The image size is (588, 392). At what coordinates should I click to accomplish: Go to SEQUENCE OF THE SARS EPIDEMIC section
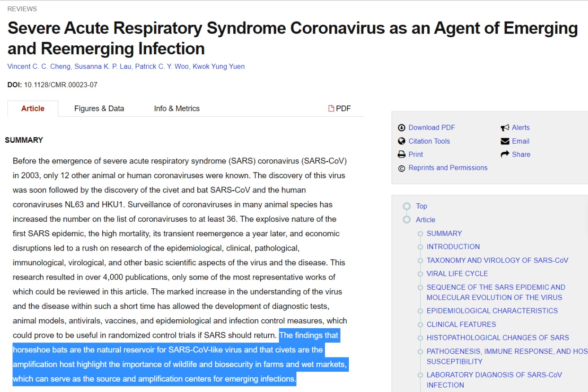496,292
